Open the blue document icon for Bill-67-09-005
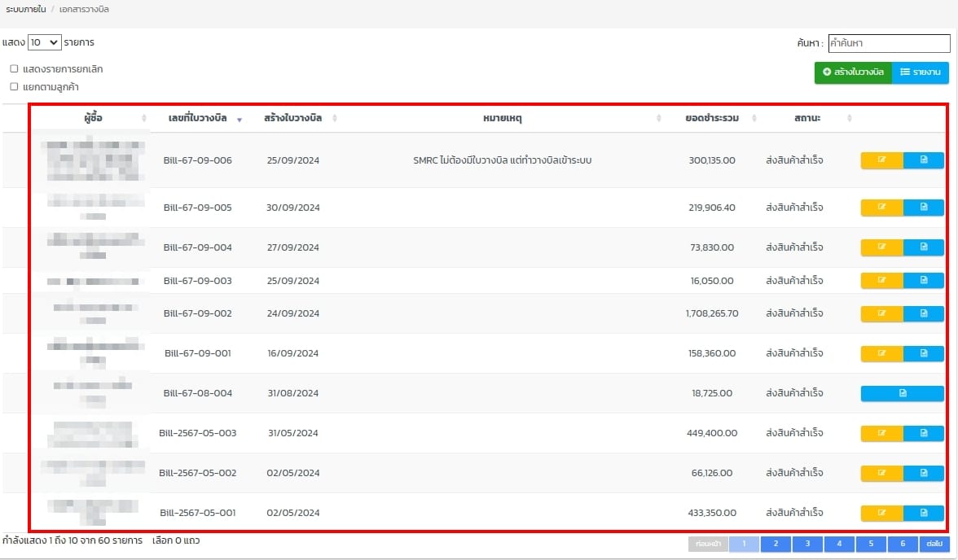The width and height of the screenshot is (958, 560). point(924,208)
